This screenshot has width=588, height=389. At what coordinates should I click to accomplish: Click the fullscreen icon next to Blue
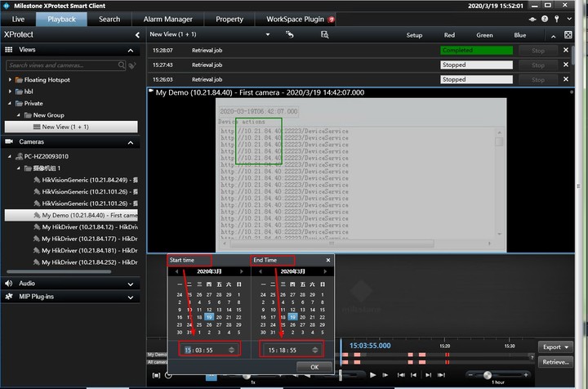coord(568,35)
